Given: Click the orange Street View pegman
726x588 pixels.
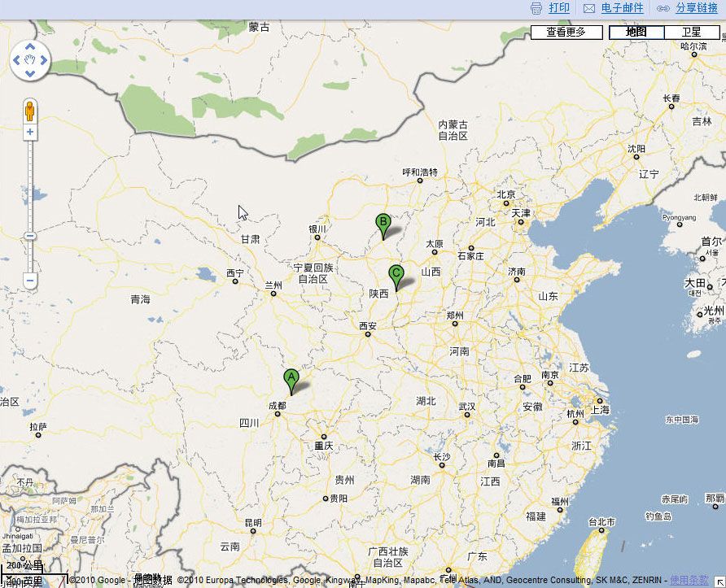Looking at the screenshot, I should pos(30,111).
